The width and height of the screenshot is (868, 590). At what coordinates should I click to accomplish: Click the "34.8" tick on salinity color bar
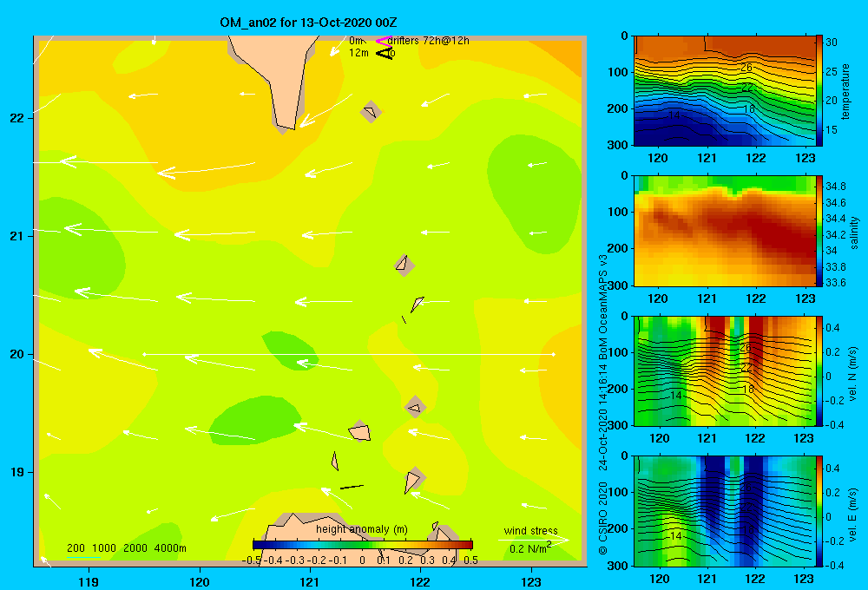[x=835, y=186]
